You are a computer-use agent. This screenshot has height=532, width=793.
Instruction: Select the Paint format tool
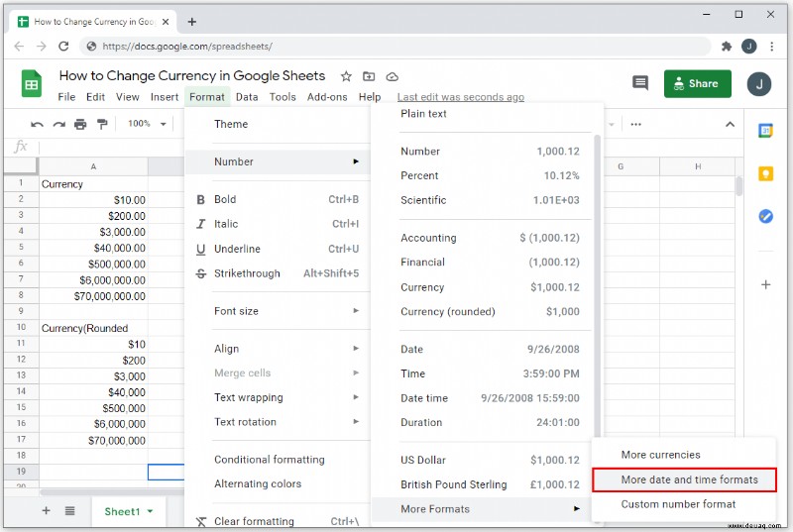coord(102,124)
